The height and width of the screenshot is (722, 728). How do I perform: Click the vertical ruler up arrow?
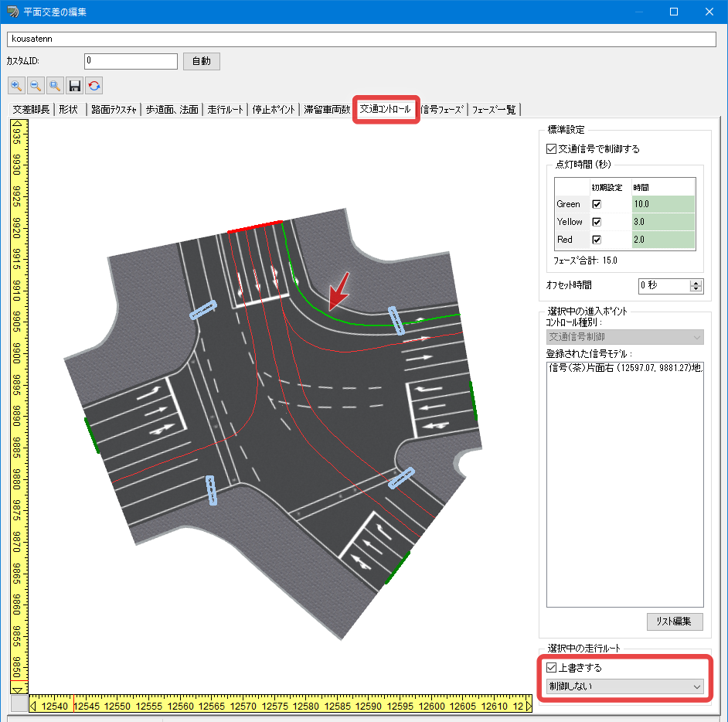[18, 124]
